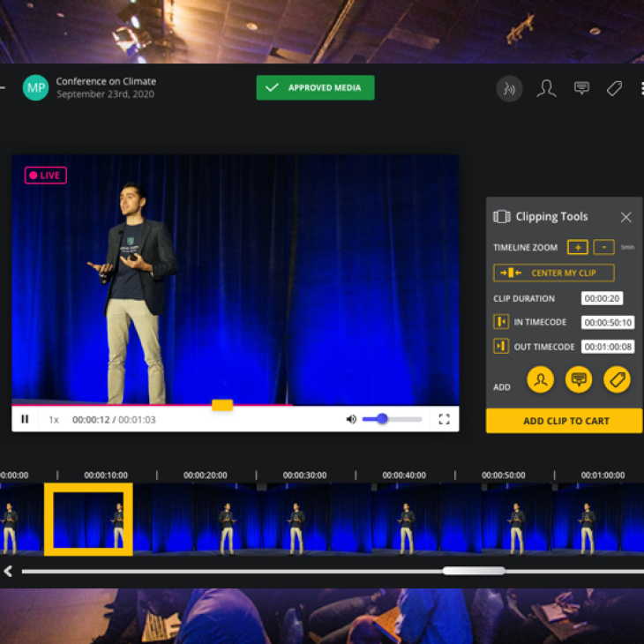
Task: Click the timeline scrollbar handle
Action: point(474,571)
